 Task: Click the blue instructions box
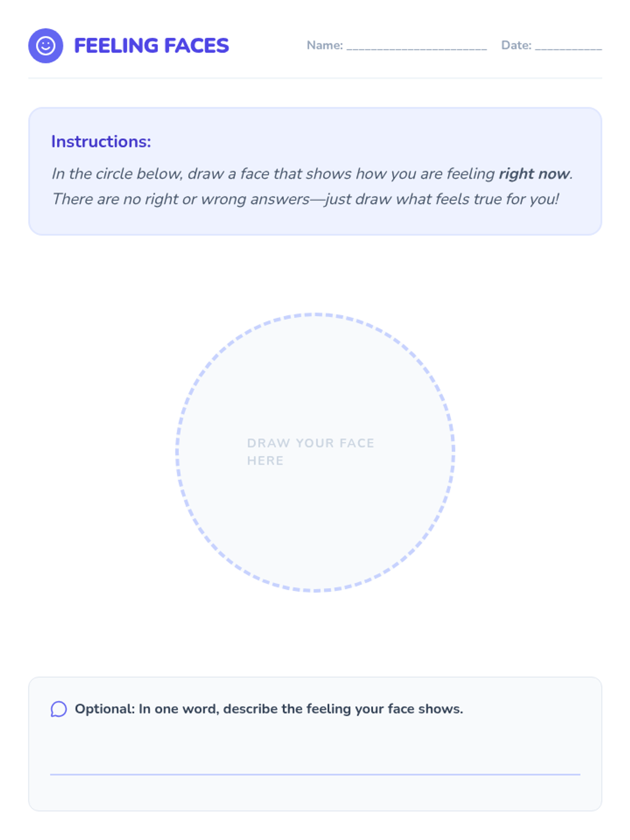pos(315,171)
